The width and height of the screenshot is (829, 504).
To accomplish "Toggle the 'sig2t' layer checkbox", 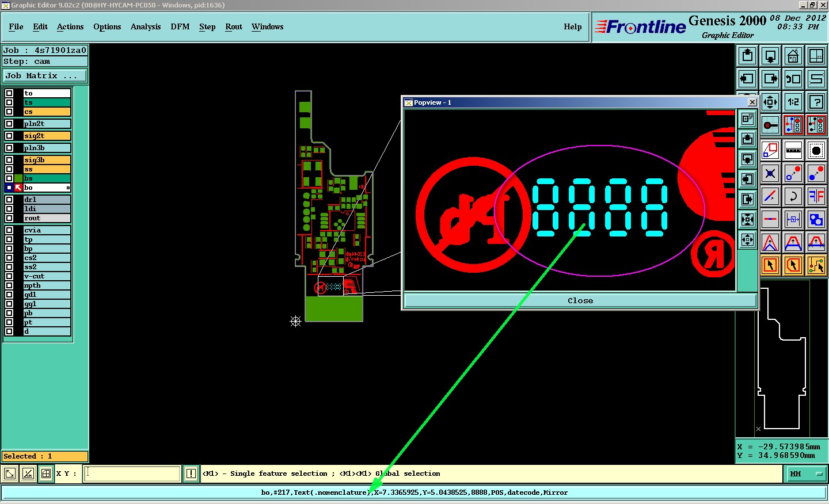I will (x=9, y=136).
